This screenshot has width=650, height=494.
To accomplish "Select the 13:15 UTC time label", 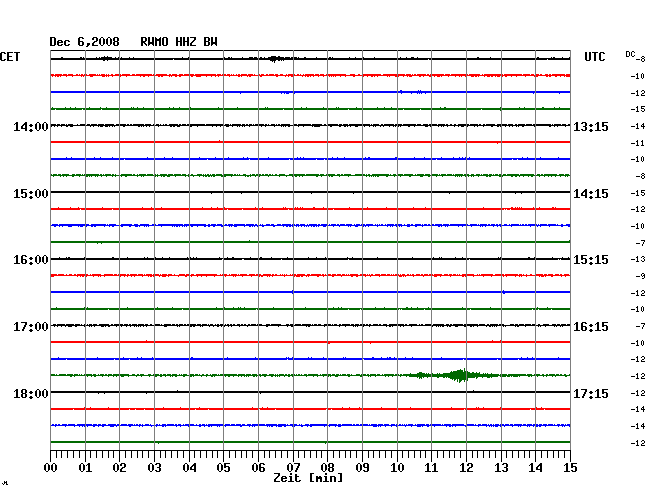I will point(591,126).
